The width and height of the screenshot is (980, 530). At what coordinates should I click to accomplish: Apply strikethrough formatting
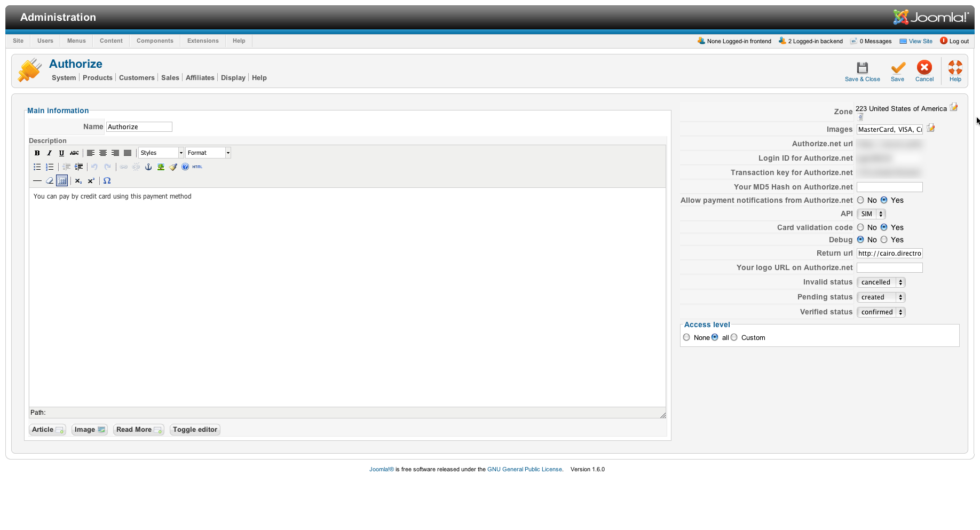pyautogui.click(x=74, y=153)
